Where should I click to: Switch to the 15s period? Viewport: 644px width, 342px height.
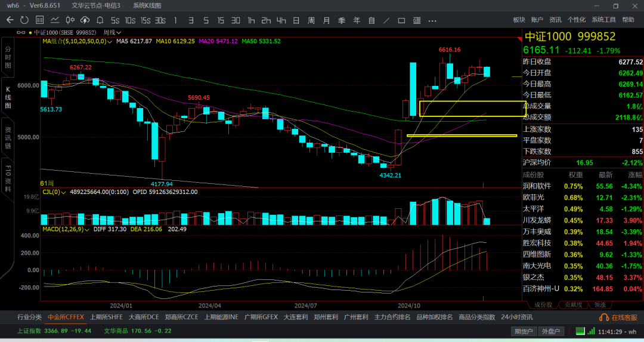(145, 20)
